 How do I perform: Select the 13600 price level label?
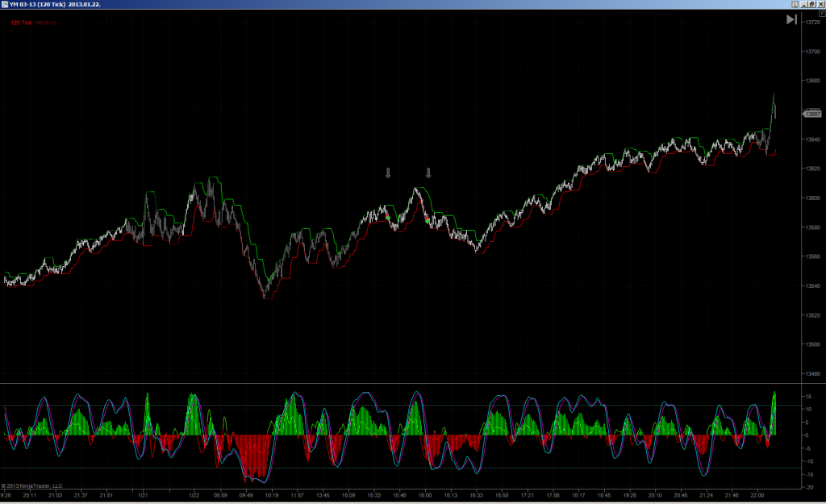813,198
